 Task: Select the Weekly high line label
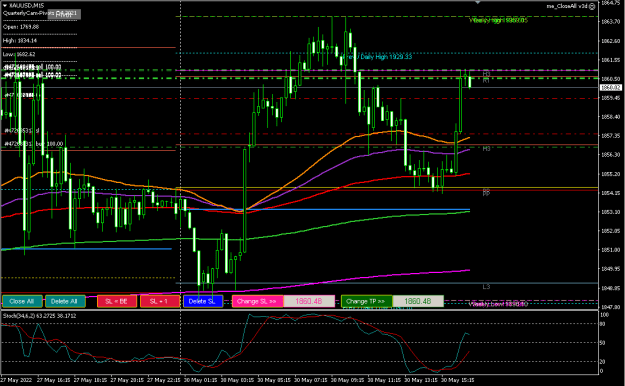498,20
